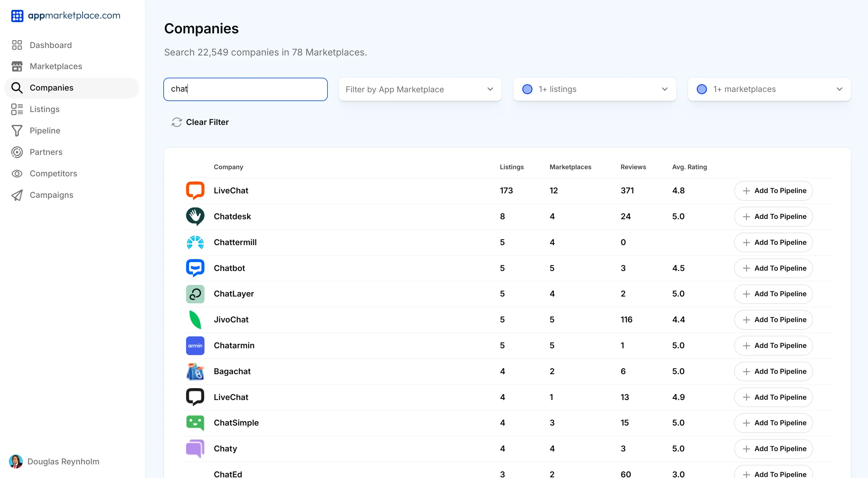Click the Campaigns paper plane icon
This screenshot has width=868, height=478.
pos(17,195)
